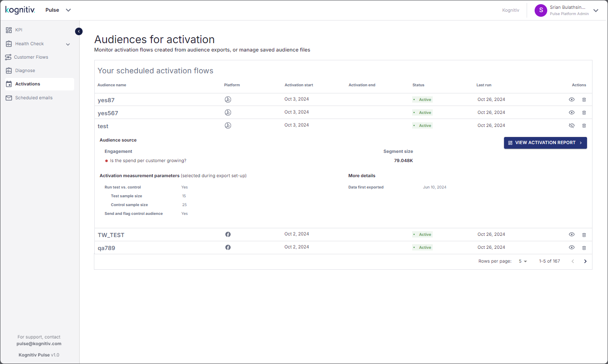Click the Kognitiv tenant label in header
Image resolution: width=608 pixels, height=364 pixels.
511,10
